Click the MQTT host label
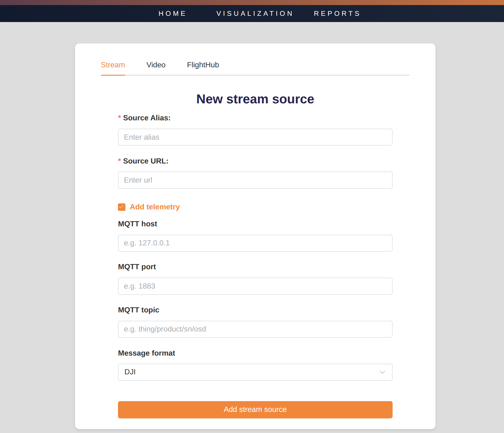This screenshot has width=504, height=433. pos(137,224)
